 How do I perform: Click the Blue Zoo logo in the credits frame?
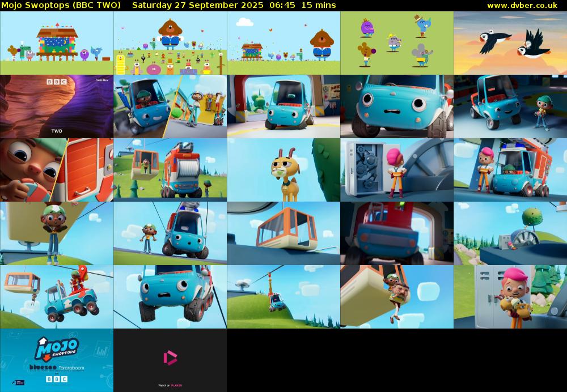point(42,368)
